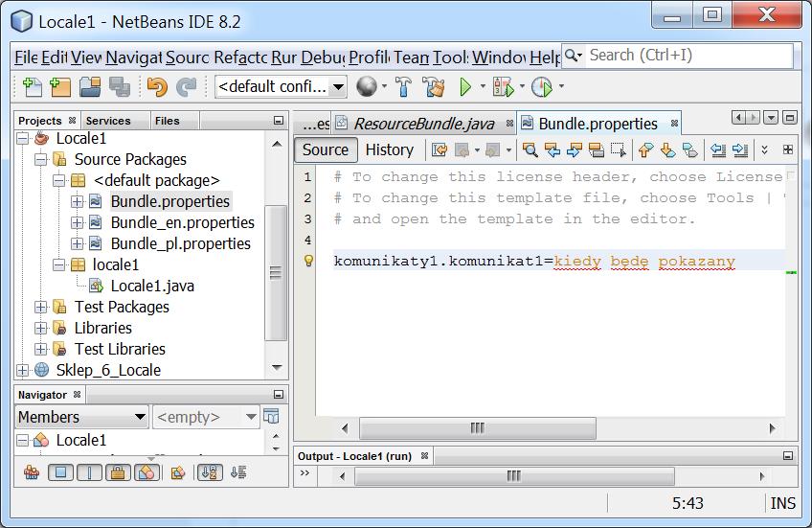Run the project with green play icon
Screen dimensions: 812x528
point(465,86)
